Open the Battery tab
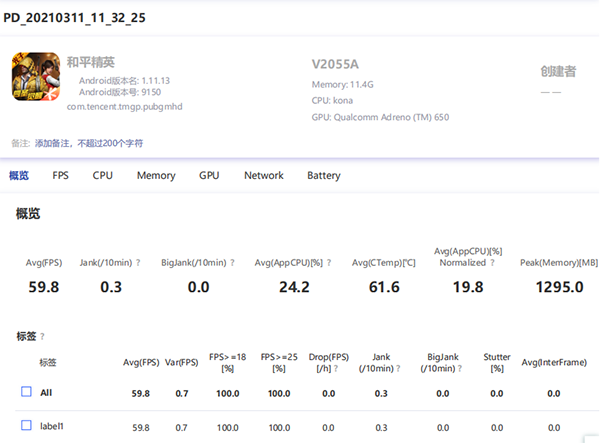The image size is (600, 443). click(x=324, y=176)
